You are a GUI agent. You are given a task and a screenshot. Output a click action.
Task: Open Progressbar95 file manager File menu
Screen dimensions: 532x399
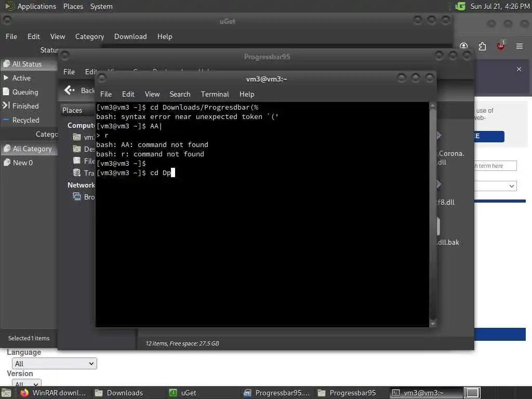coord(69,72)
